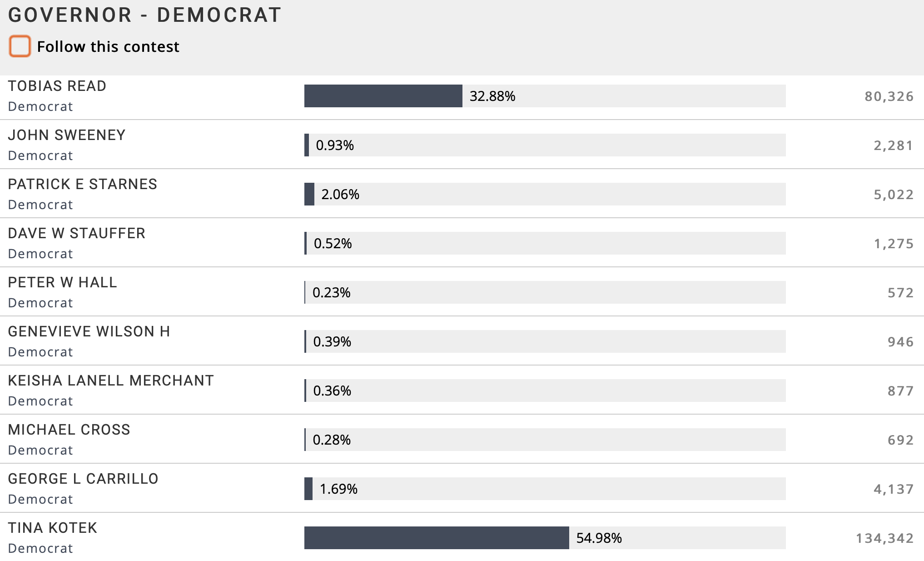Viewport: 924px width, 561px height.
Task: Select candidate Tobias Read's name
Action: point(57,86)
